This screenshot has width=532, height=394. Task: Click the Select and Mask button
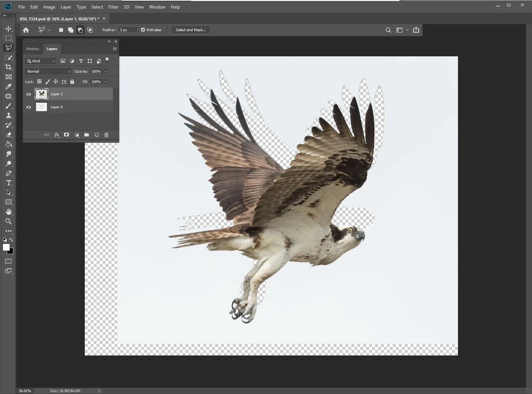190,30
